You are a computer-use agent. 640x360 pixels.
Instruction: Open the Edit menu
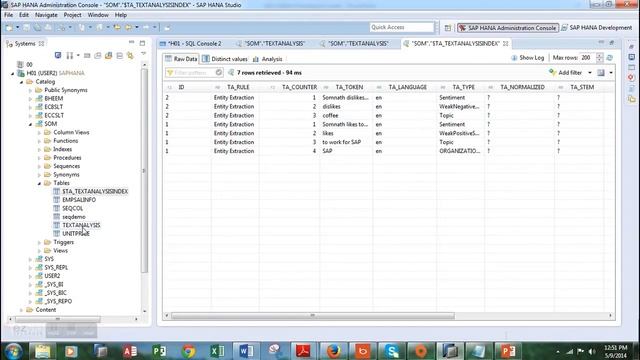click(24, 15)
